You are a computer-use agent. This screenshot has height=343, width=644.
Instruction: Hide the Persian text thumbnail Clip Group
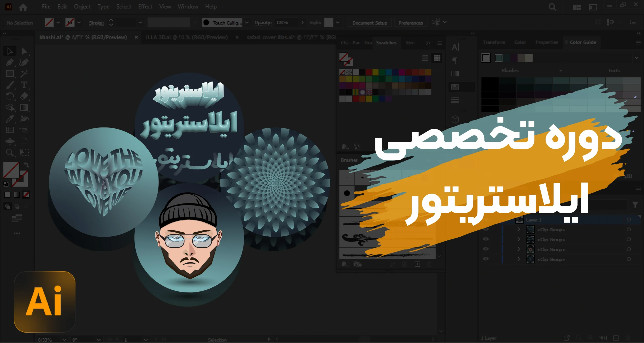486,239
